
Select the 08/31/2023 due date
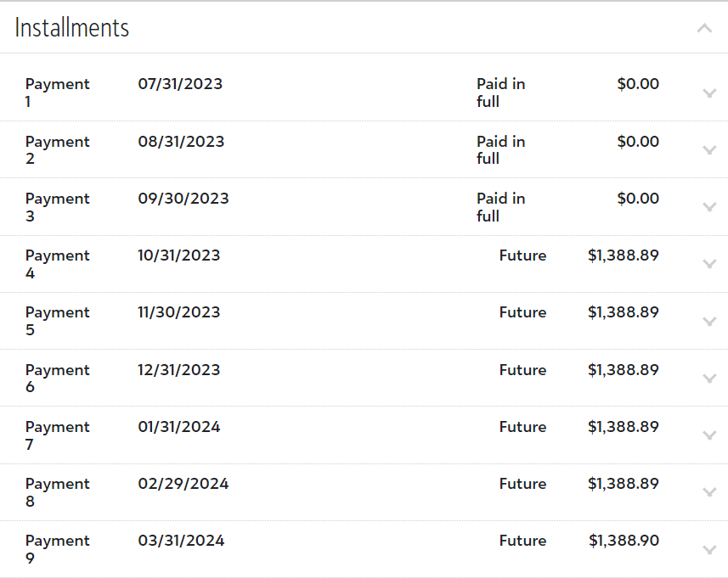[x=181, y=142]
